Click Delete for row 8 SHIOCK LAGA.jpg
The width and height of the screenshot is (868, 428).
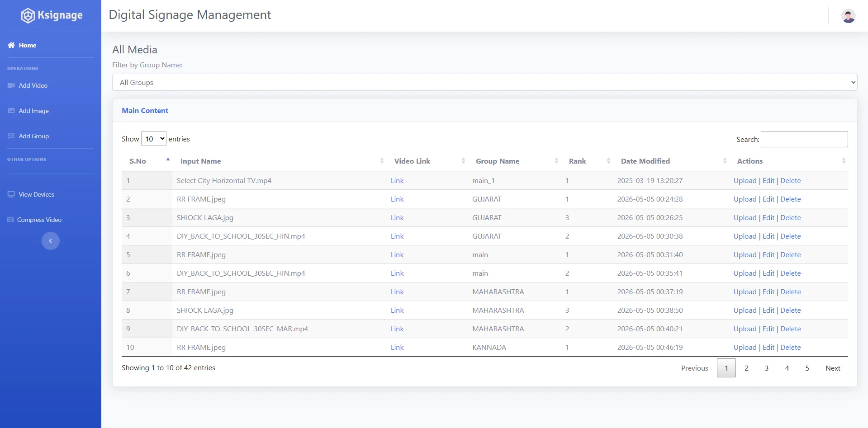pyautogui.click(x=791, y=310)
